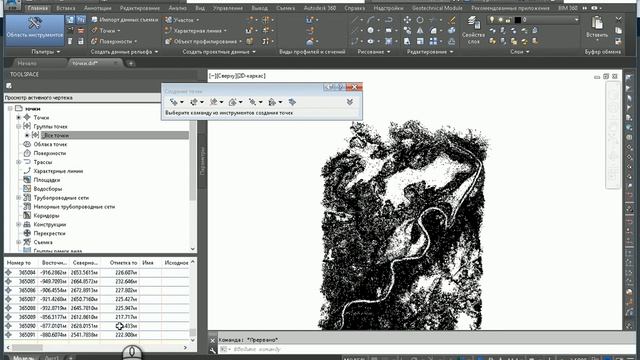Viewport: 640px width, 360px height.
Task: Expand the Трассы tree node
Action: click(19, 162)
